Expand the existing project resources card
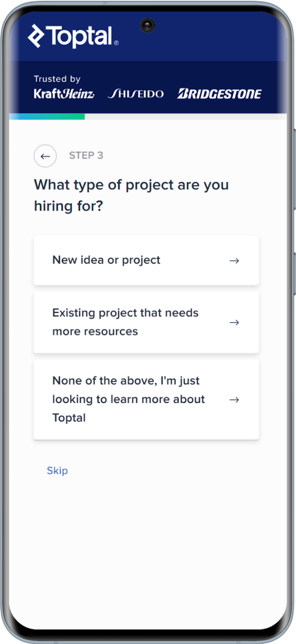Viewport: 296px width, 644px height. [146, 322]
